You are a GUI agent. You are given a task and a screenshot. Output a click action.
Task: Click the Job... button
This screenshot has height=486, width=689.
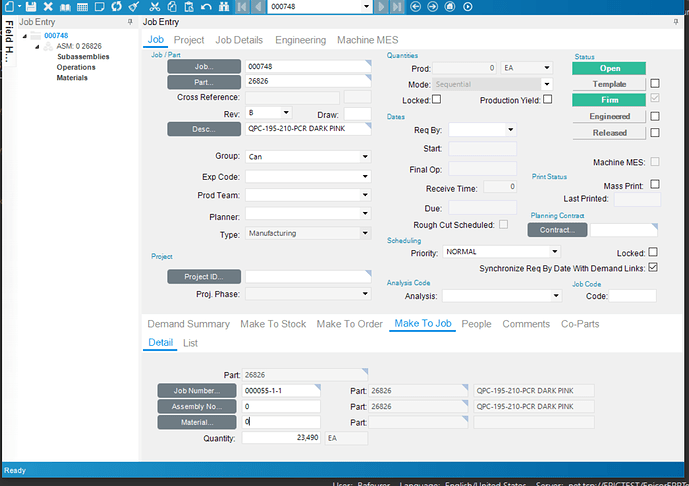pyautogui.click(x=204, y=66)
